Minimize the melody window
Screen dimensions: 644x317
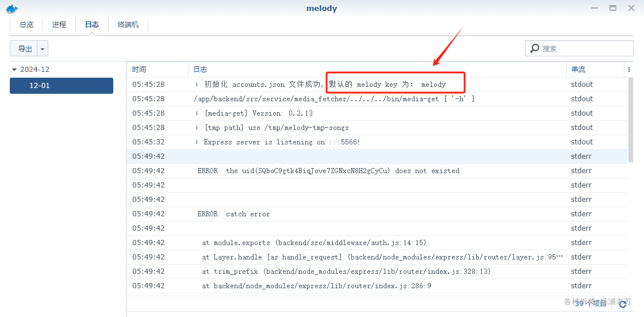(595, 8)
